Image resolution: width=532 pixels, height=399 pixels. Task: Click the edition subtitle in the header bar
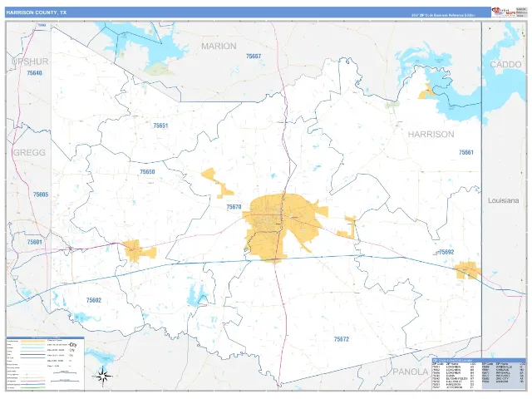click(x=443, y=15)
